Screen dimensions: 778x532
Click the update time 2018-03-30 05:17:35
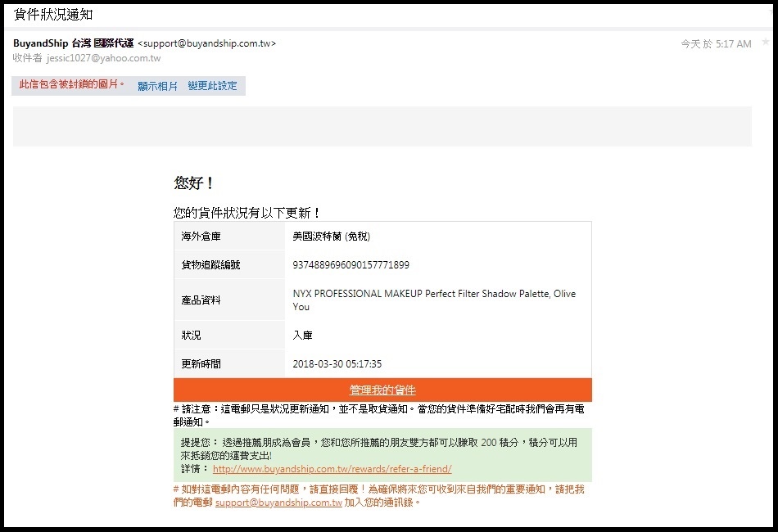point(337,364)
